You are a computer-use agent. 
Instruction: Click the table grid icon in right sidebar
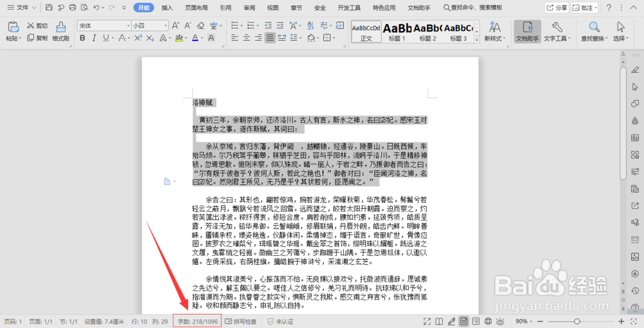point(635,138)
